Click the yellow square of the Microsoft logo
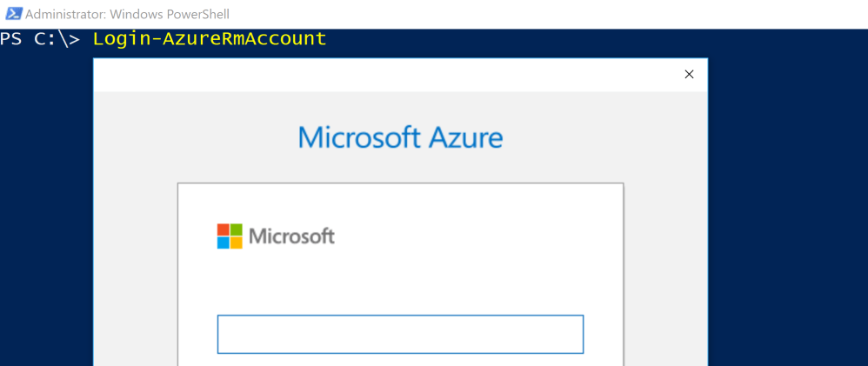 pyautogui.click(x=237, y=243)
